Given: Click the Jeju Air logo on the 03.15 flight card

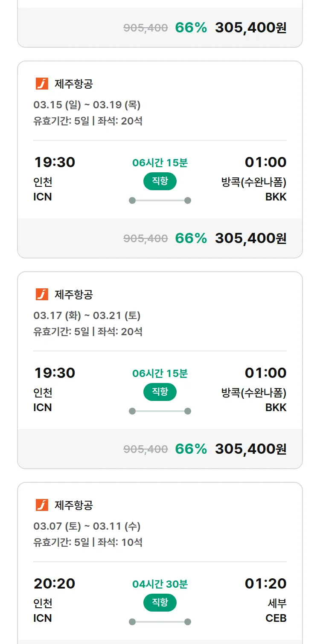Looking at the screenshot, I should (x=42, y=84).
